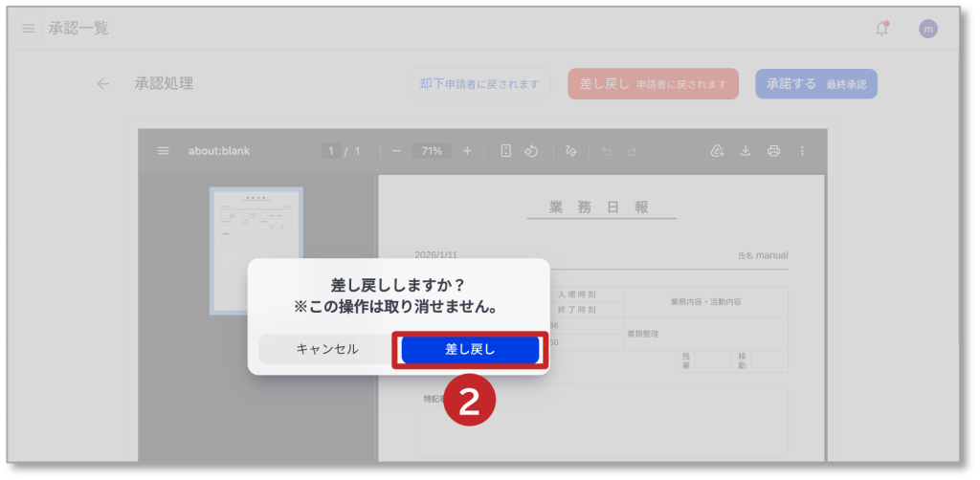
Task: Confirm with the blue 差し戻し button
Action: [x=470, y=350]
